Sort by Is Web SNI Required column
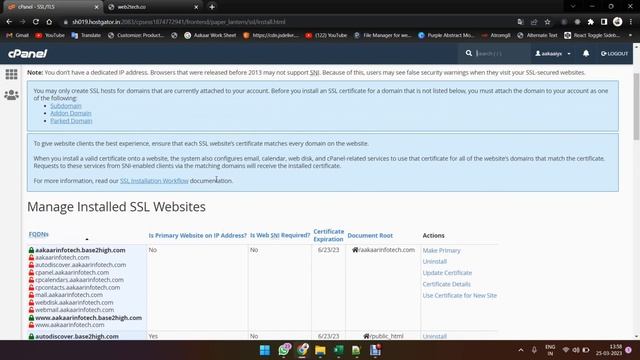This screenshot has height=360, width=640. 280,236
